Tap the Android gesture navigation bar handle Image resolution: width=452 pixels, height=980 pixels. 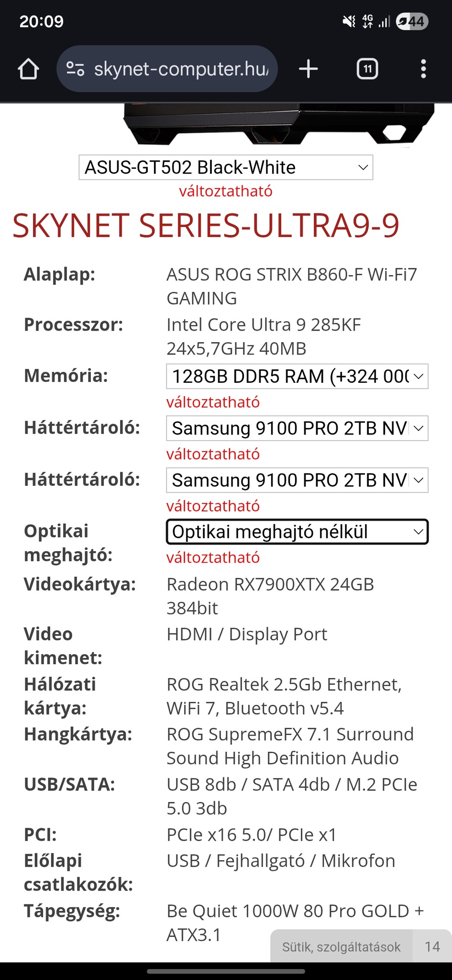click(226, 971)
